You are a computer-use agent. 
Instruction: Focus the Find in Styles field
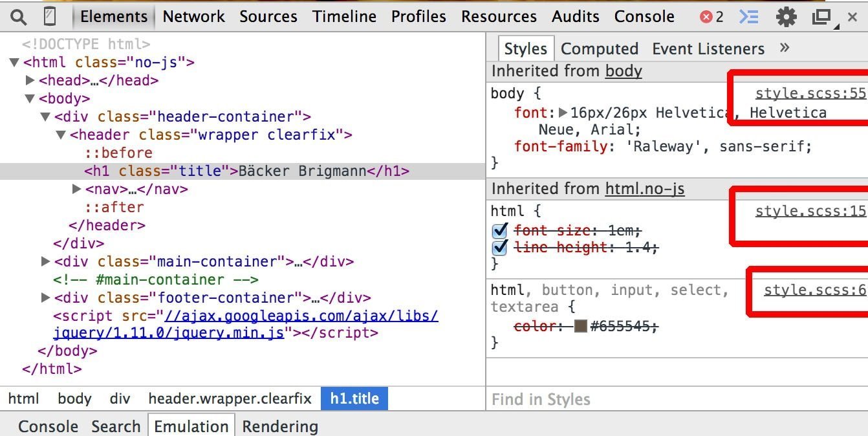[677, 399]
